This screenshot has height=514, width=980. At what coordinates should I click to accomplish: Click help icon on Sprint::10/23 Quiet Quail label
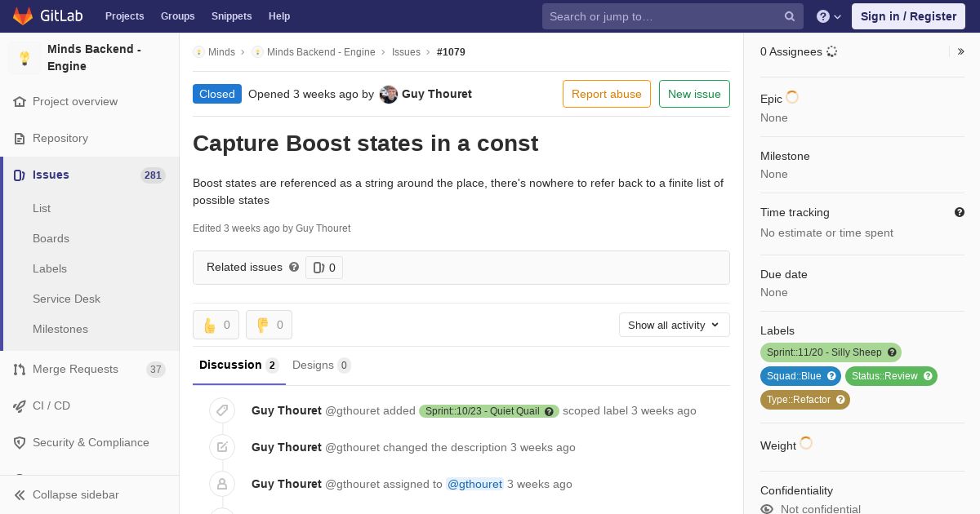tap(550, 411)
